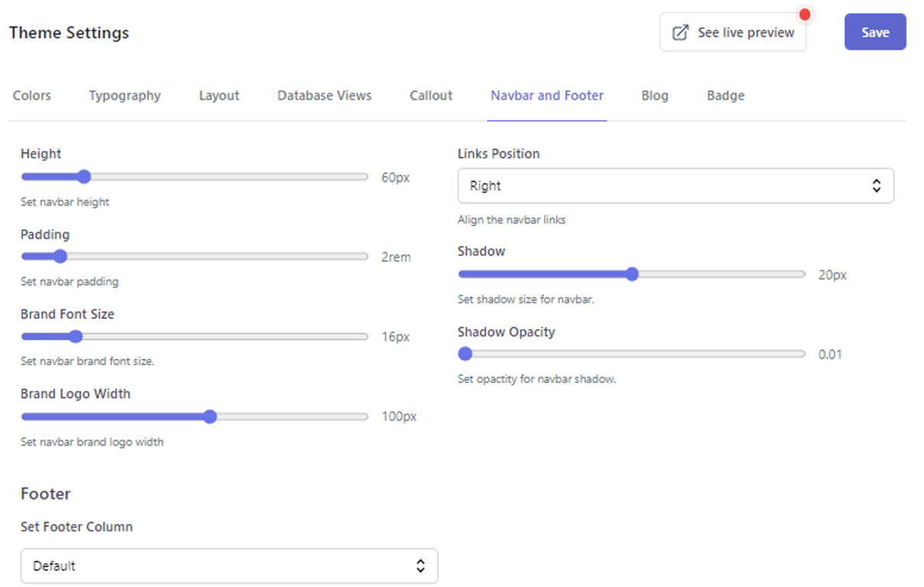
Task: Switch to the Typography tab
Action: click(125, 96)
